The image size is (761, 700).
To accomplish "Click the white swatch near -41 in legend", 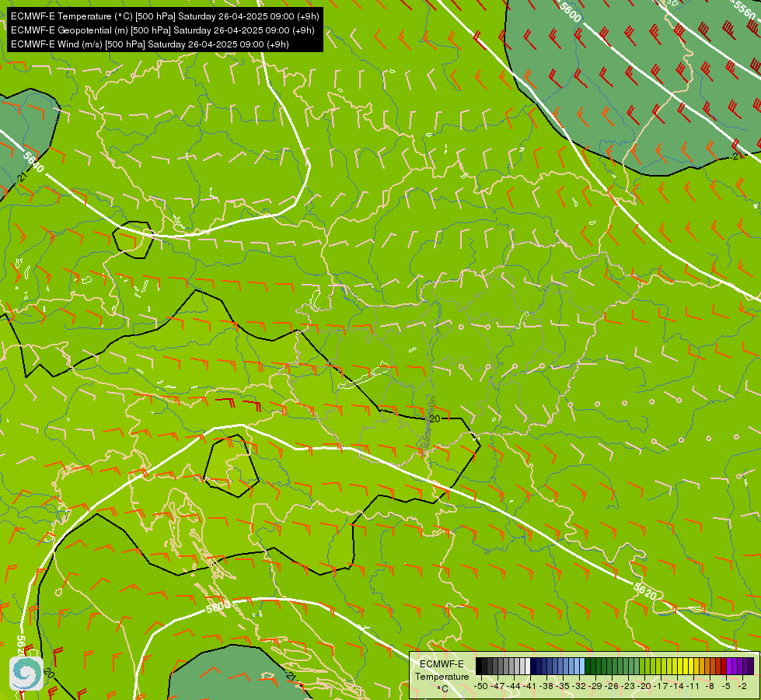I will [x=528, y=666].
